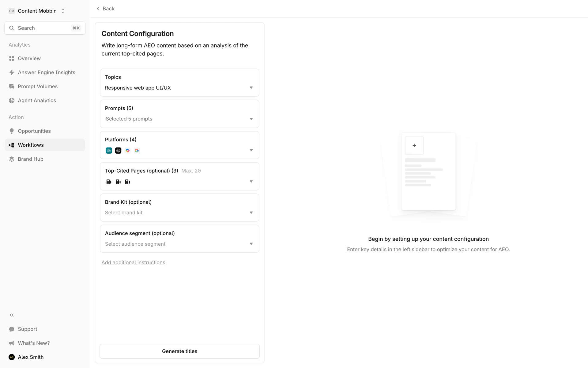The width and height of the screenshot is (588, 368).
Task: Click the first top-cited page icon
Action: coord(109,182)
